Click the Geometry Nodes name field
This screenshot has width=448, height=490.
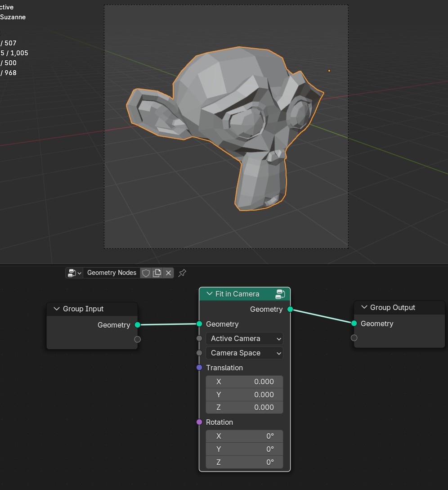coord(112,273)
